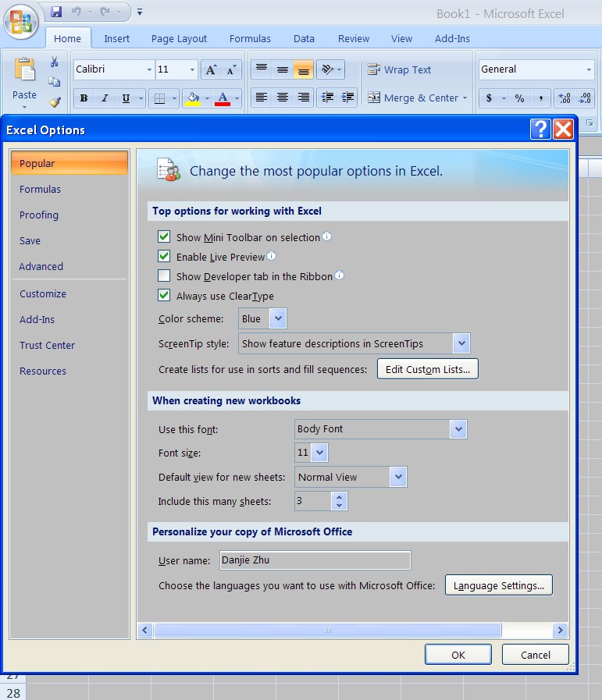Click the User name input field

(x=315, y=560)
